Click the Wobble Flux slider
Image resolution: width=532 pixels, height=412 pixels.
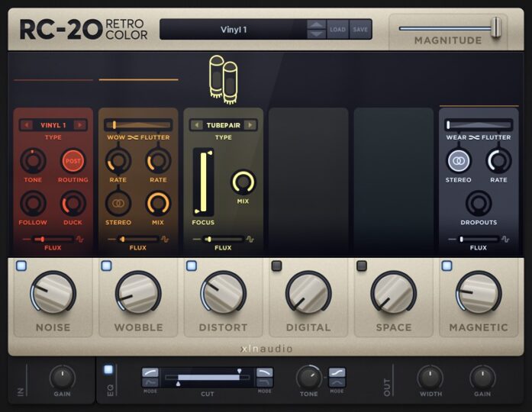click(138, 240)
